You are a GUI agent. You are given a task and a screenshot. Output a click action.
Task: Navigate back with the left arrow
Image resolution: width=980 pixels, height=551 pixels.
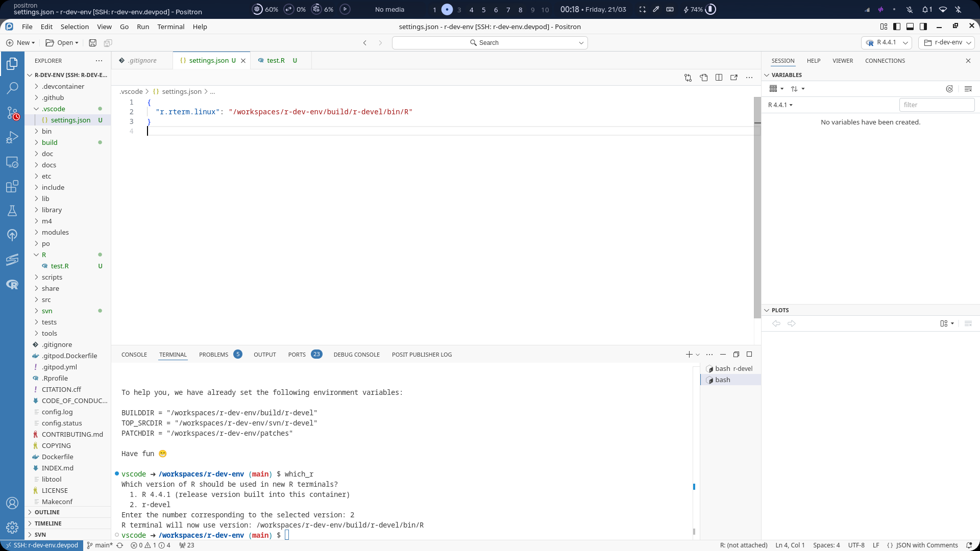(365, 43)
